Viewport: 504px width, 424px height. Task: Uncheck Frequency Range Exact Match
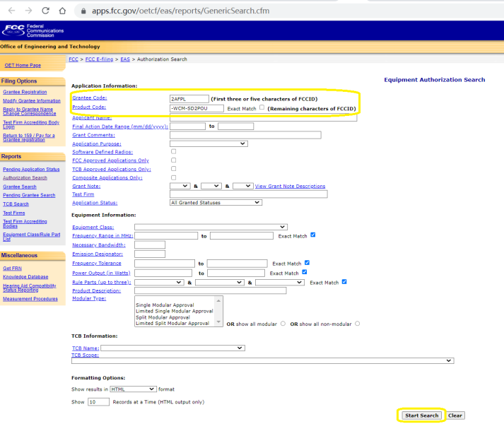pos(312,235)
